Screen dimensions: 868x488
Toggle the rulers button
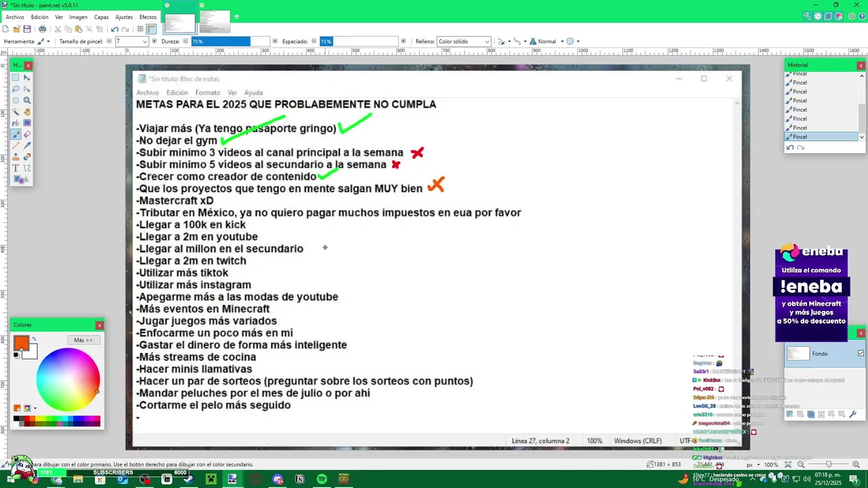pyautogui.click(x=151, y=29)
